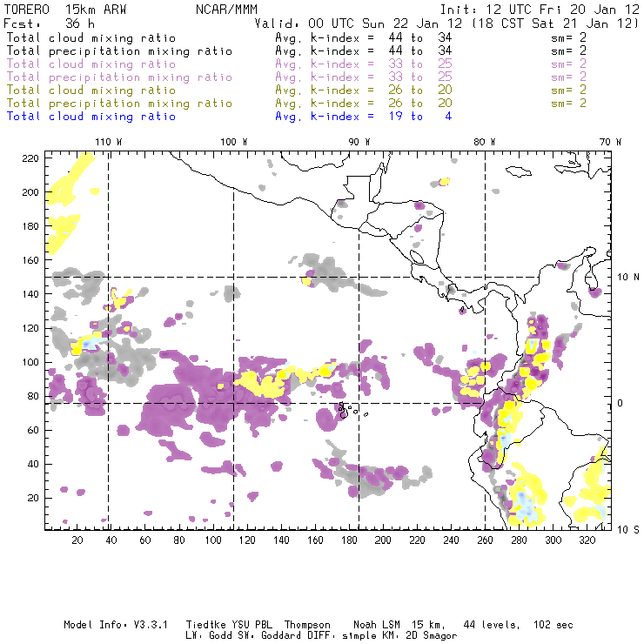Click the '0' equator latitude label

click(621, 403)
